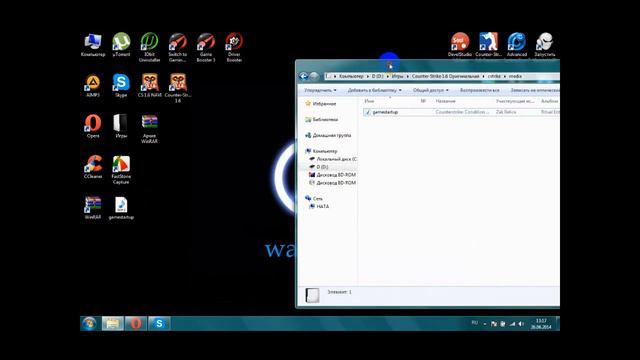The width and height of the screenshot is (640, 360).
Task: Click the D (D:) address bar segment
Action: (x=377, y=76)
